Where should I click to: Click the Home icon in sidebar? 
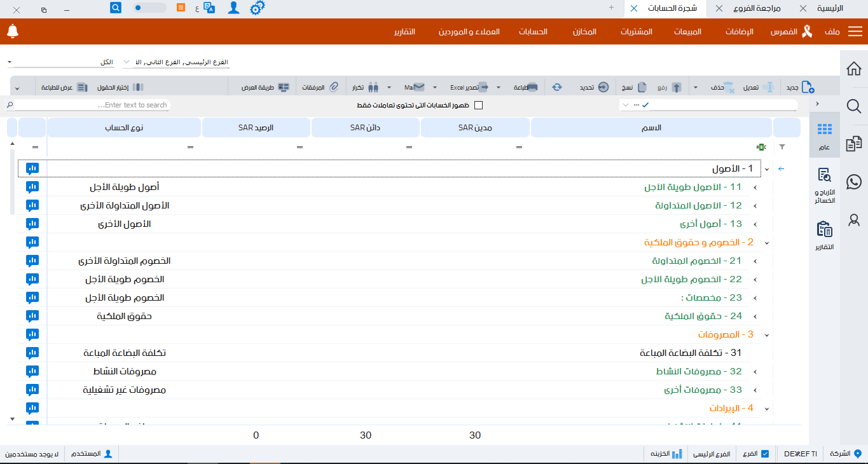point(854,69)
